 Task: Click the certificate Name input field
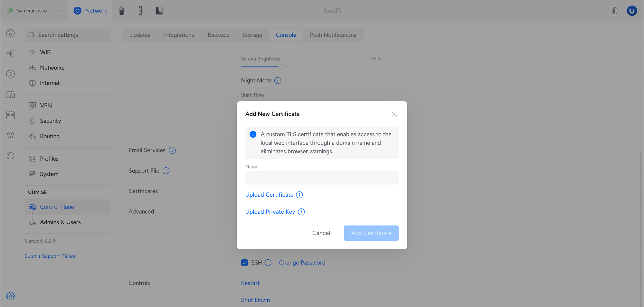pyautogui.click(x=322, y=178)
